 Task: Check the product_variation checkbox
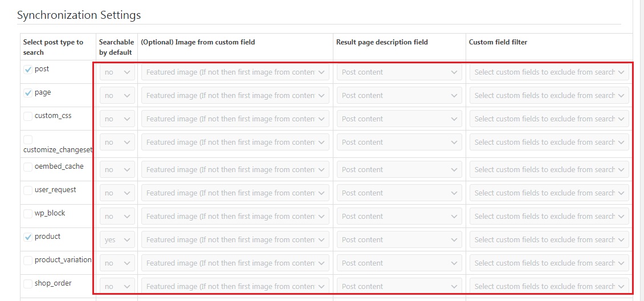(x=28, y=261)
